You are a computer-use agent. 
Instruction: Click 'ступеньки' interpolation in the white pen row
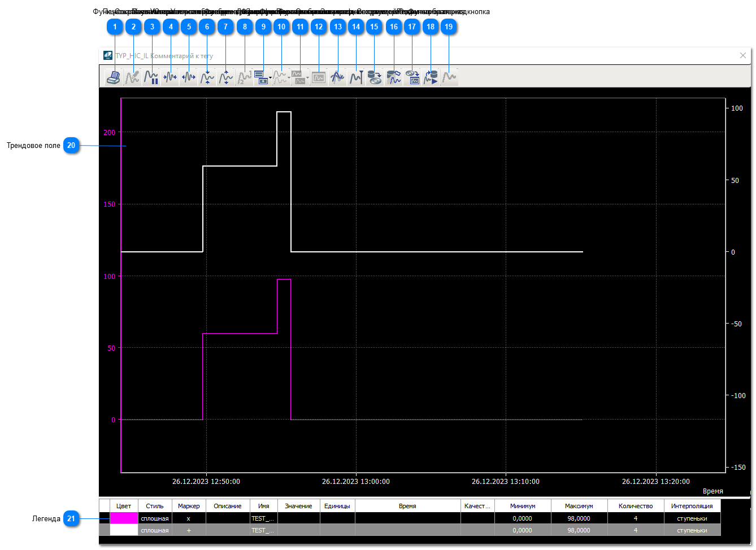(692, 530)
